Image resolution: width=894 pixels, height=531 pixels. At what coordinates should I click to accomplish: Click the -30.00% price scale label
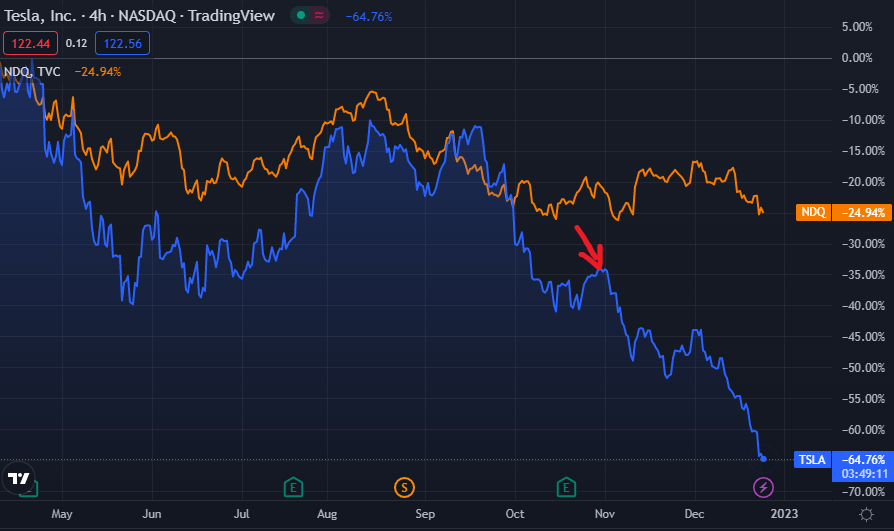[x=863, y=244]
